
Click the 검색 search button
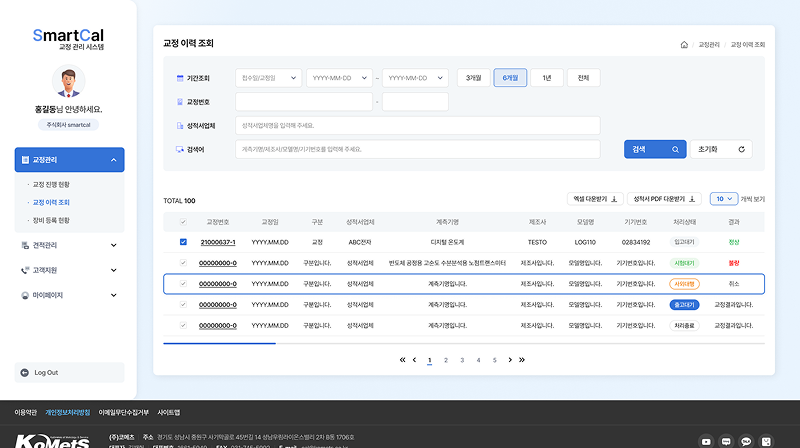tap(655, 149)
